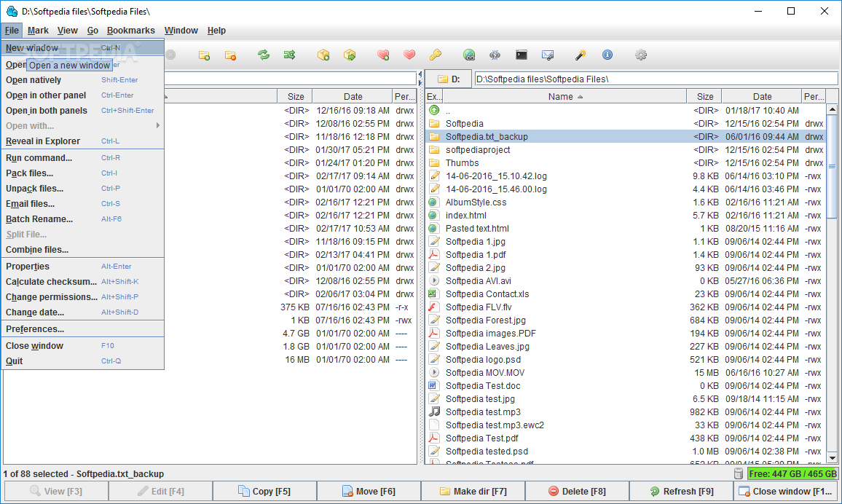Screen dimensions: 842x504
Task: Click the Connect to server globe icon
Action: tap(469, 55)
